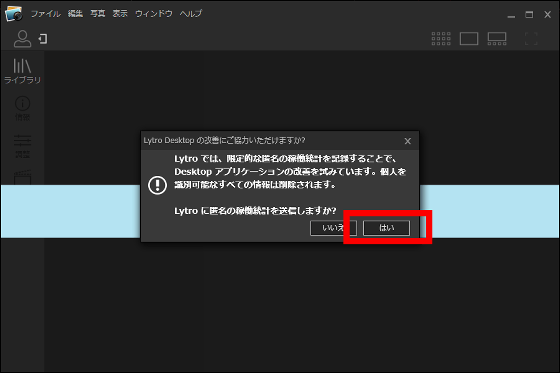Click the import icon beside the account icon

pyautogui.click(x=43, y=39)
